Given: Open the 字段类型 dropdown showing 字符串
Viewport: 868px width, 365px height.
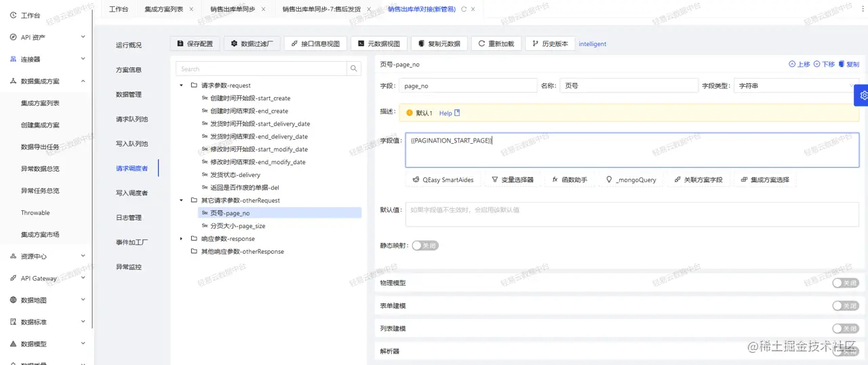Looking at the screenshot, I should 796,85.
